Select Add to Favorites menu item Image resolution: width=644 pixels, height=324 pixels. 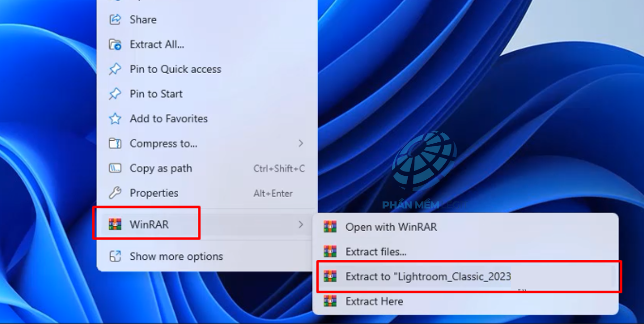207,119
